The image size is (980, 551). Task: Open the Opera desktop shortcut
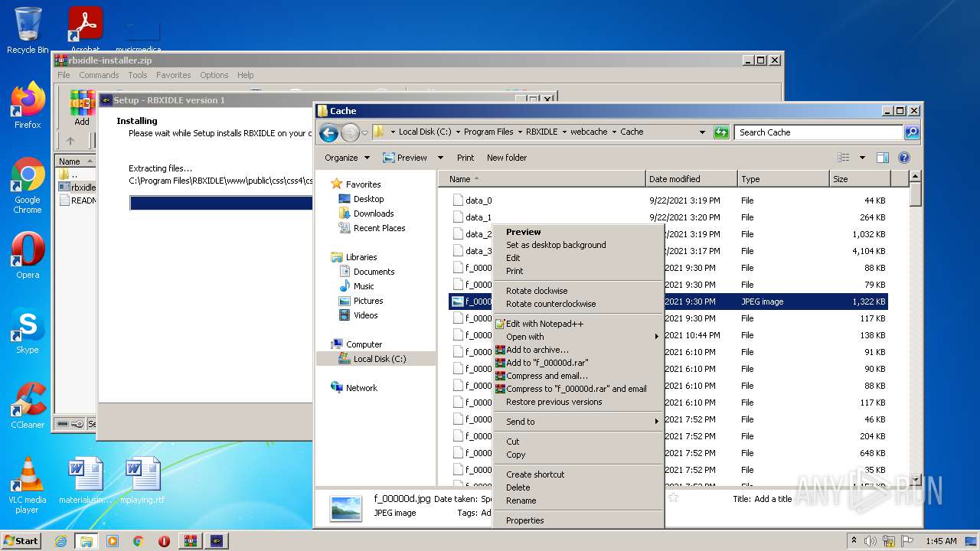[x=28, y=256]
